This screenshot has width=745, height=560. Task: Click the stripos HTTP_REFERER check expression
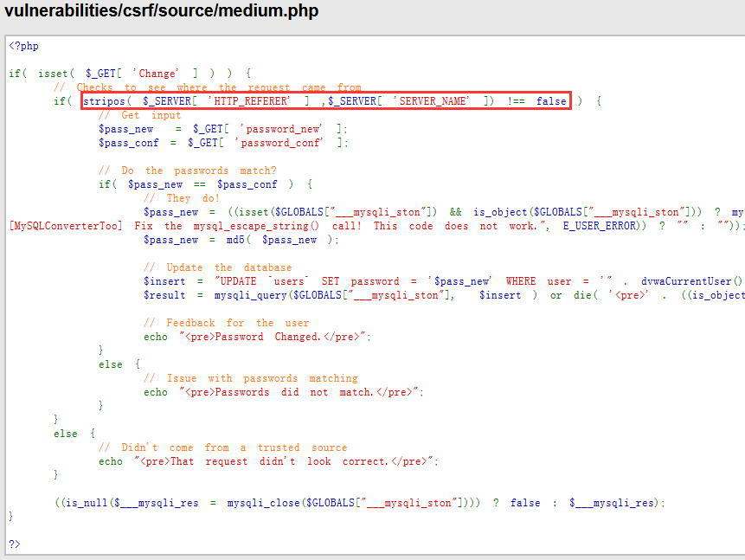325,100
